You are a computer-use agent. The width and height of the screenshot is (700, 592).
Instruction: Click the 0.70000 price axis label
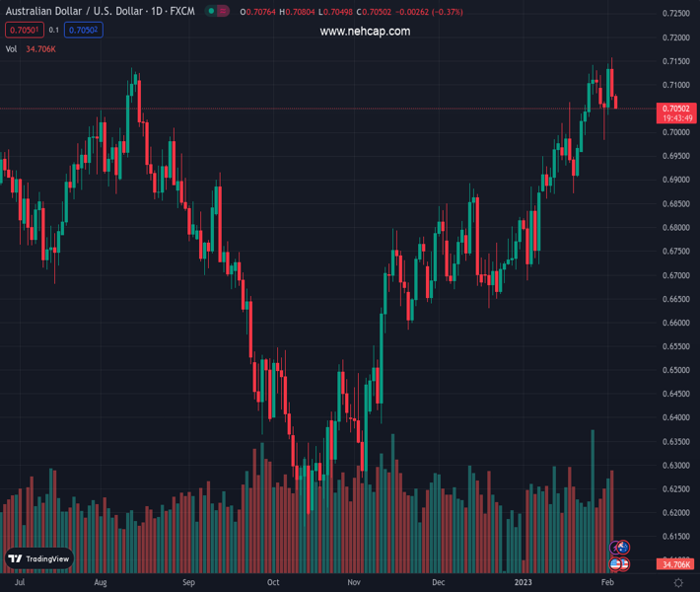(676, 132)
